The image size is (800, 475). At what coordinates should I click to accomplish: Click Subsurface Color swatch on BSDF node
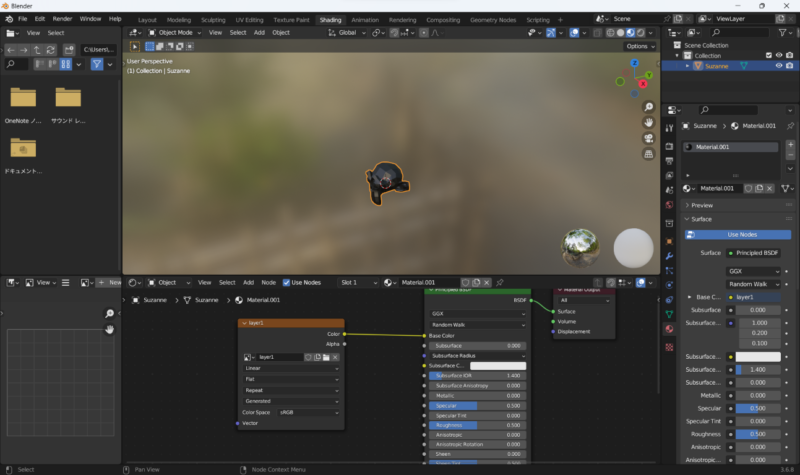pyautogui.click(x=497, y=366)
